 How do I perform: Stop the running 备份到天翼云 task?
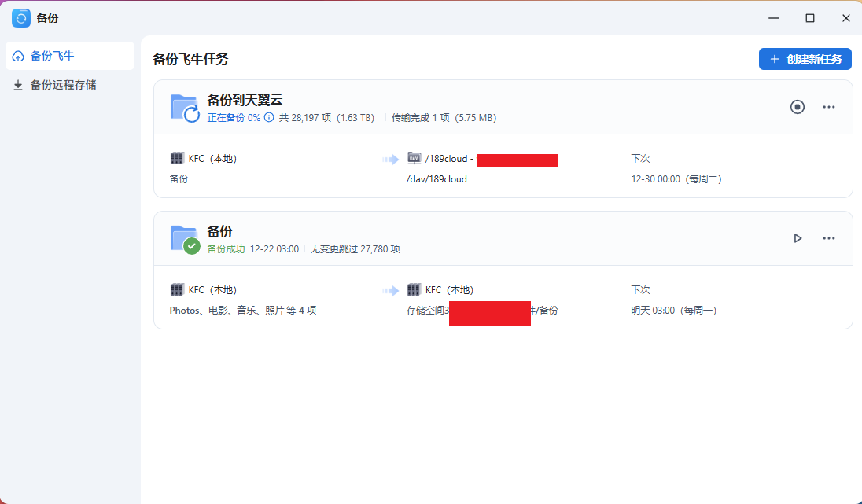pyautogui.click(x=798, y=107)
